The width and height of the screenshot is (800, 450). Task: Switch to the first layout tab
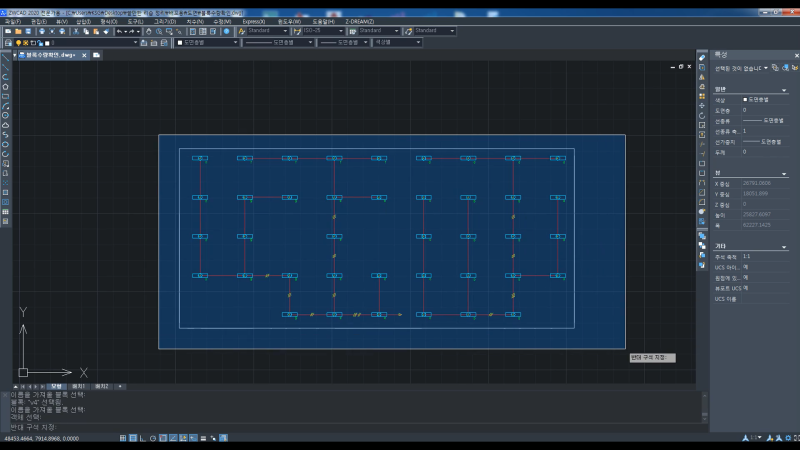pyautogui.click(x=78, y=387)
